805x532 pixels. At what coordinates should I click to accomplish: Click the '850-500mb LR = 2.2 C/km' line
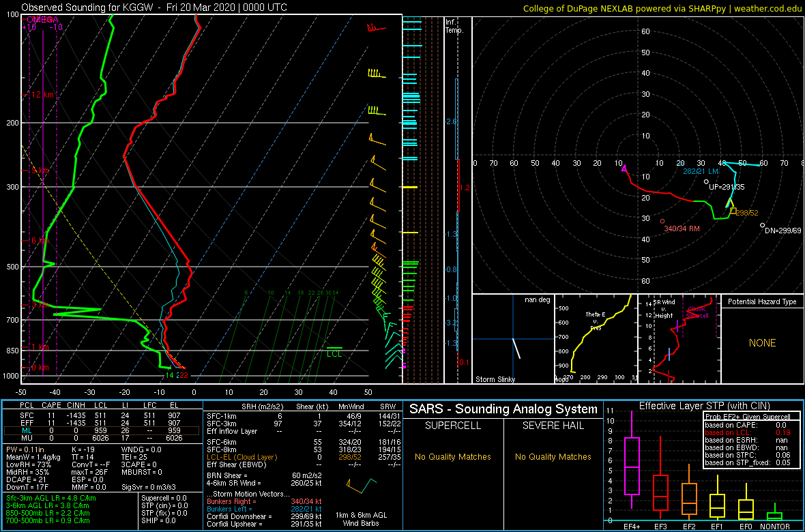(x=48, y=512)
